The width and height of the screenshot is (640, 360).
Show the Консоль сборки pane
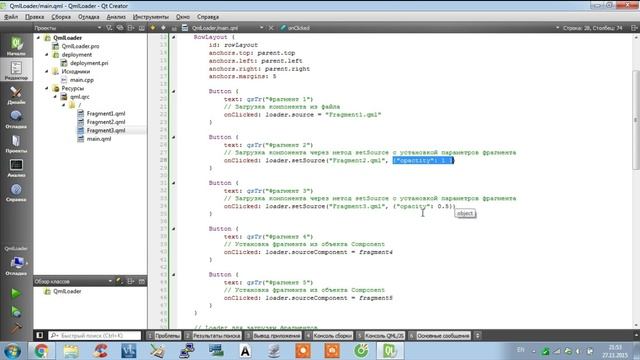[x=329, y=336]
